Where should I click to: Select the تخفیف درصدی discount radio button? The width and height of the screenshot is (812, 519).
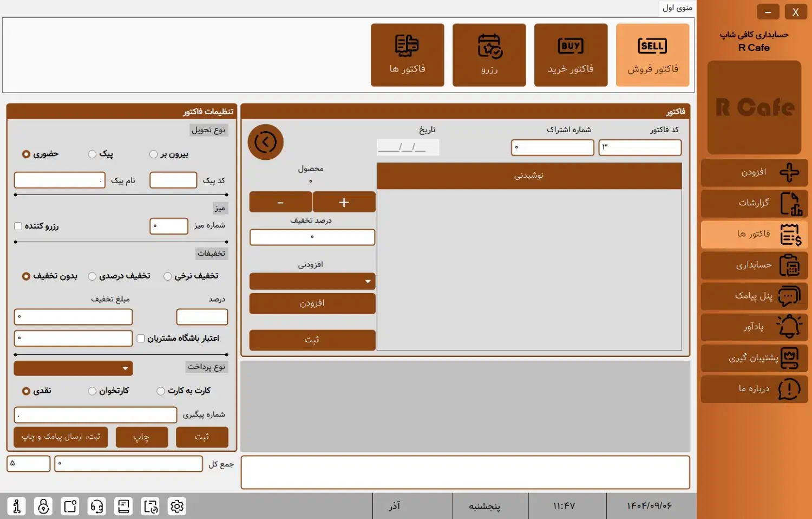93,276
